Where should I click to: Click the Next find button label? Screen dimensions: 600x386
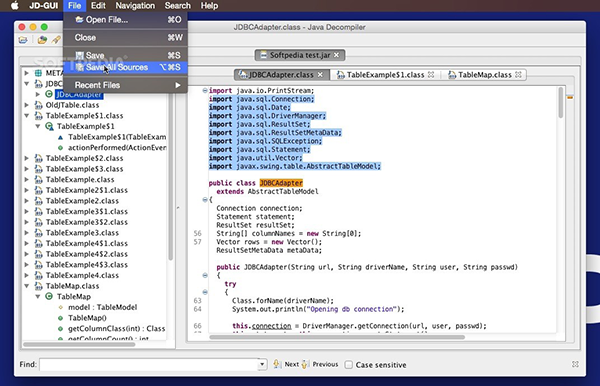pyautogui.click(x=292, y=364)
